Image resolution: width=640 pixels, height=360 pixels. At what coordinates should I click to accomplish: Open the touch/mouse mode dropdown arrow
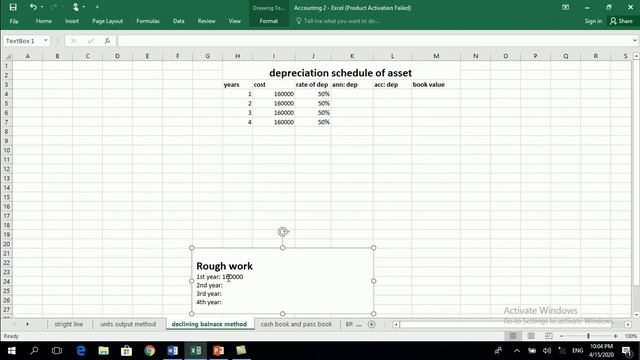tap(84, 7)
